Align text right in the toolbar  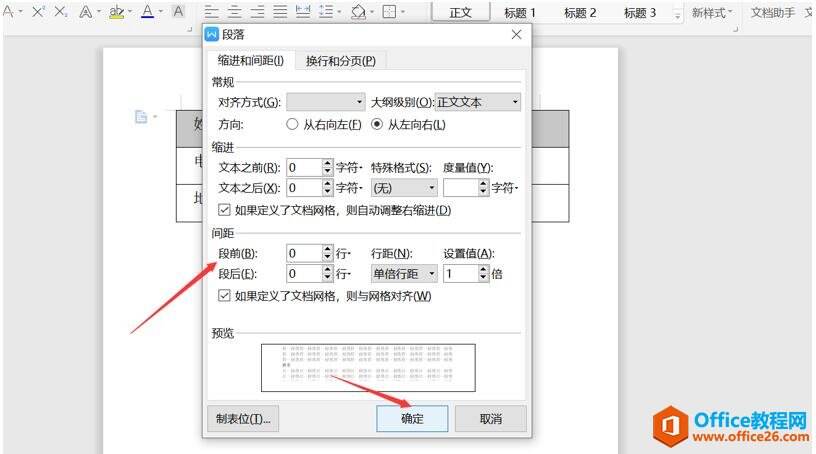(x=257, y=11)
